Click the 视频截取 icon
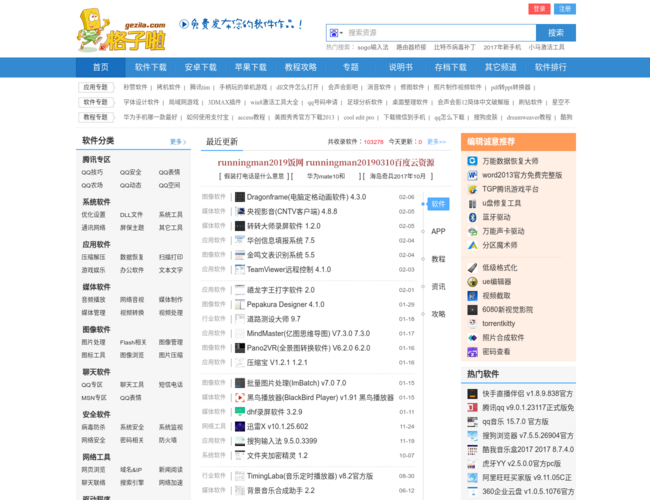 pyautogui.click(x=473, y=296)
